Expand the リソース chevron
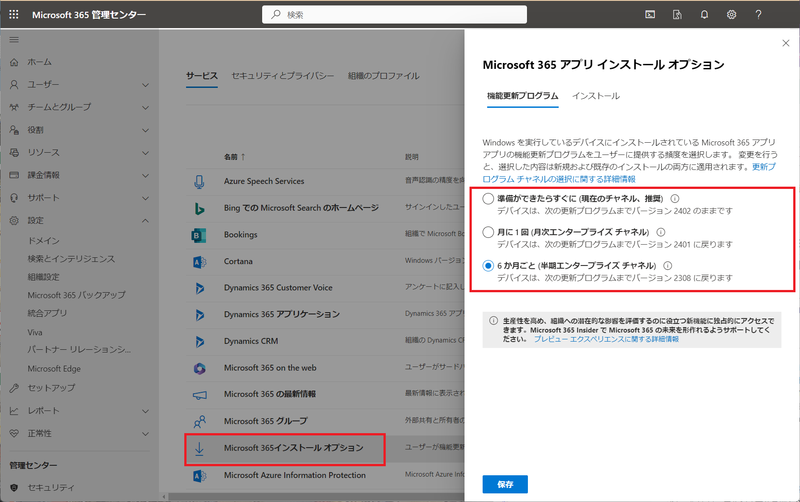Image resolution: width=800 pixels, height=502 pixels. (x=145, y=153)
